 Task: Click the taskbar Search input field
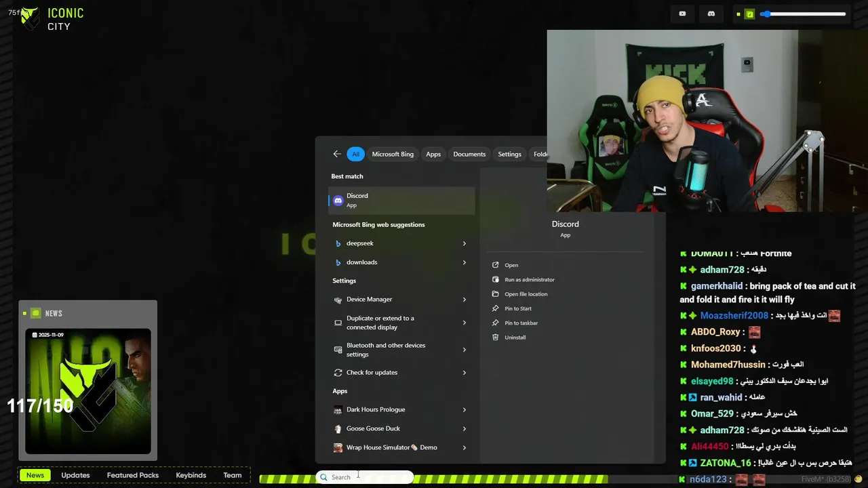(x=365, y=477)
